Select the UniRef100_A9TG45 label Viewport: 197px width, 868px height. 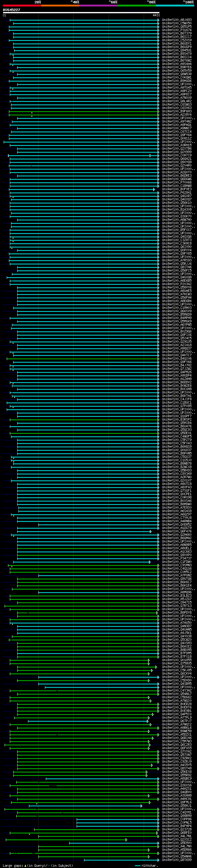coord(176,88)
